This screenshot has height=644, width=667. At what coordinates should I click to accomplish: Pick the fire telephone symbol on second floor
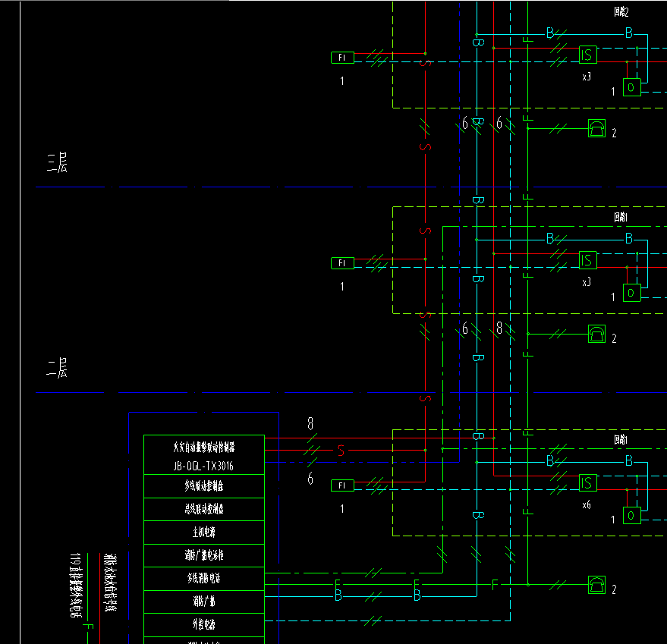[x=596, y=334]
